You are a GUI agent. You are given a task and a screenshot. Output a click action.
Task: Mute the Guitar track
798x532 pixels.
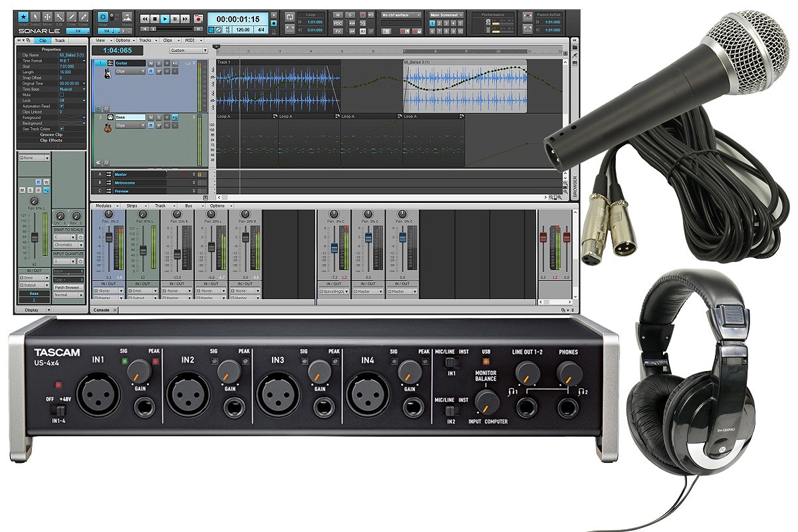(151, 63)
